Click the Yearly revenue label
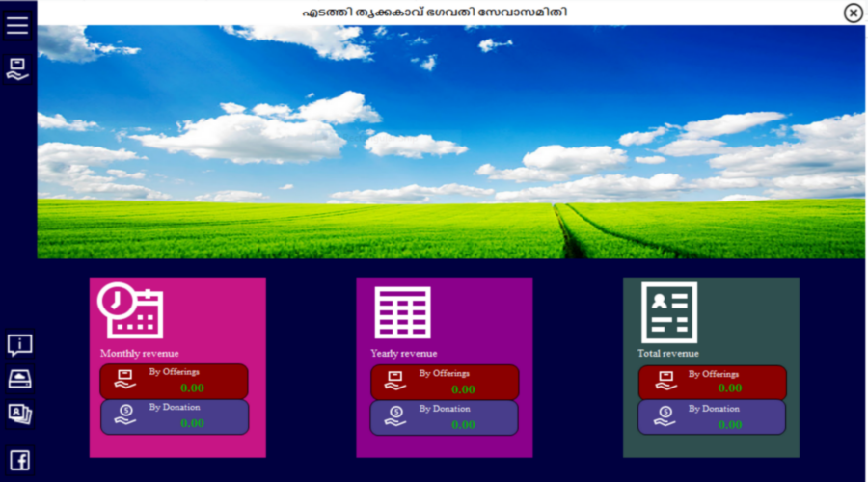868x482 pixels. coord(404,353)
